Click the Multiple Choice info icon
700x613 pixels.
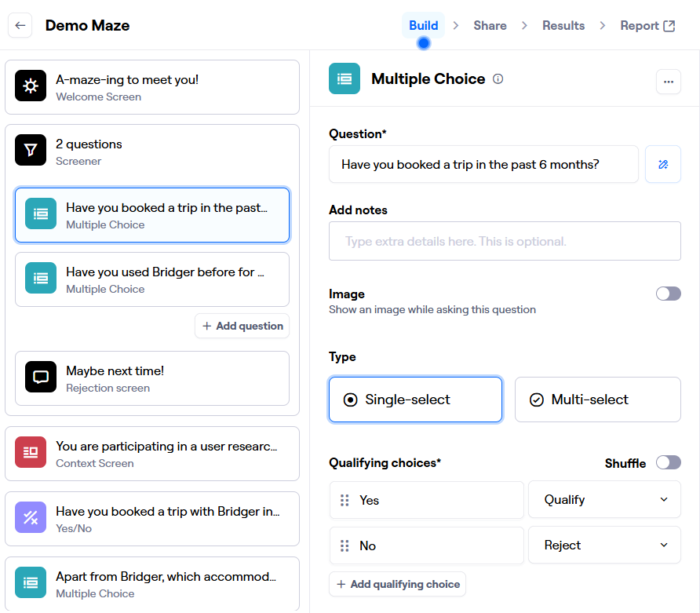(498, 79)
